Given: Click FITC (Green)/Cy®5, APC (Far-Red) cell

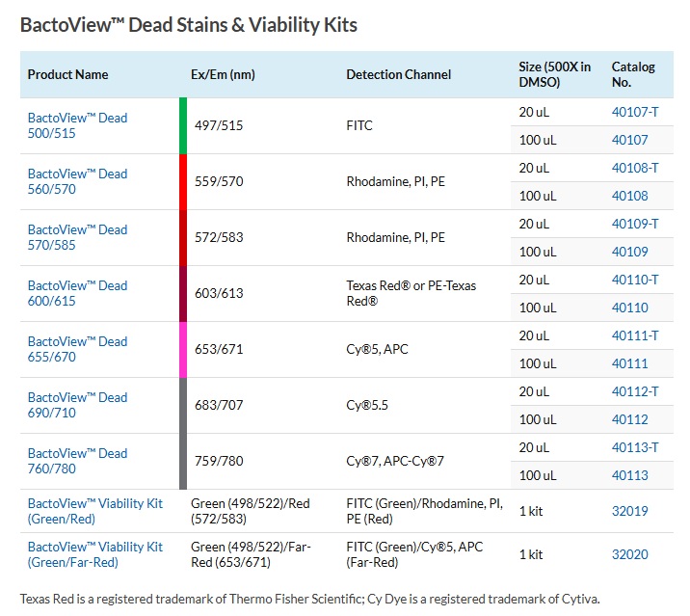Looking at the screenshot, I should pos(414,554).
